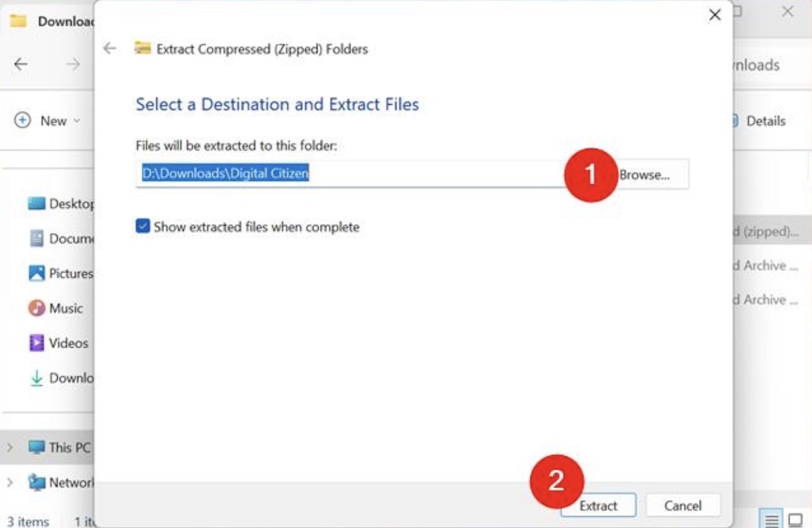The image size is (812, 528).
Task: Open the New menu in File Explorer
Action: pos(48,121)
